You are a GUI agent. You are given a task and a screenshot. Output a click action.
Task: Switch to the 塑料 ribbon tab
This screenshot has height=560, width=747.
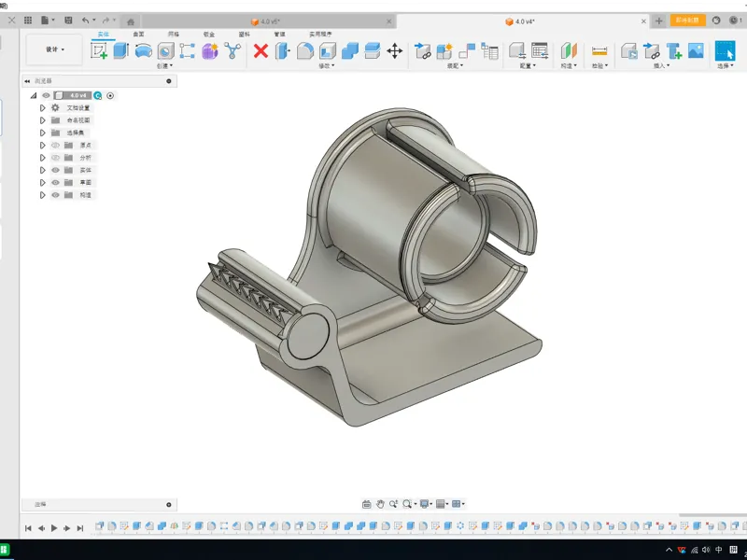tap(244, 35)
